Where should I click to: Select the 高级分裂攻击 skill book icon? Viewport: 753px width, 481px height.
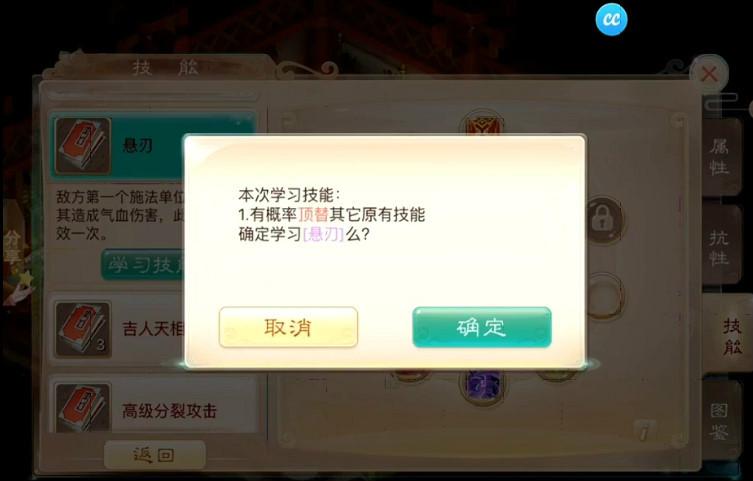pos(83,408)
